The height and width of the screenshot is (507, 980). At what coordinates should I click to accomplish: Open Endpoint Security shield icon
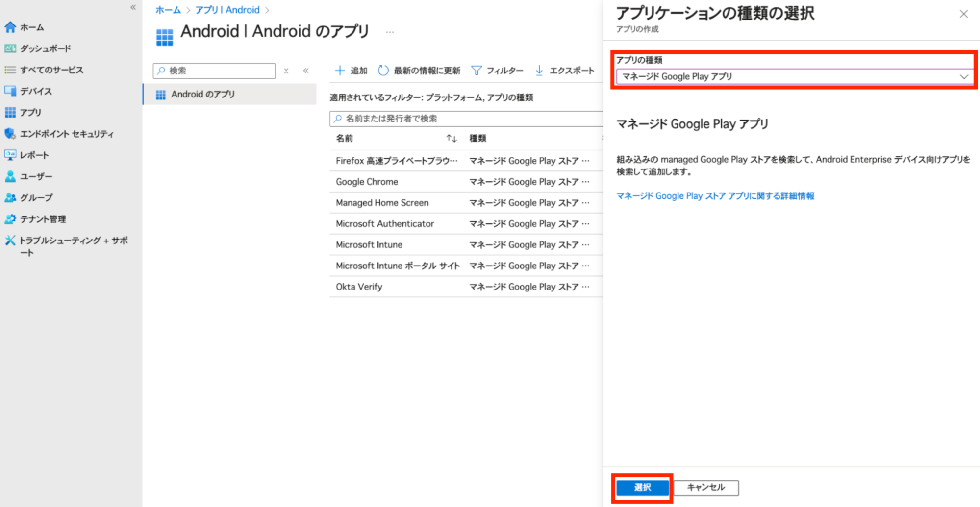tap(10, 134)
